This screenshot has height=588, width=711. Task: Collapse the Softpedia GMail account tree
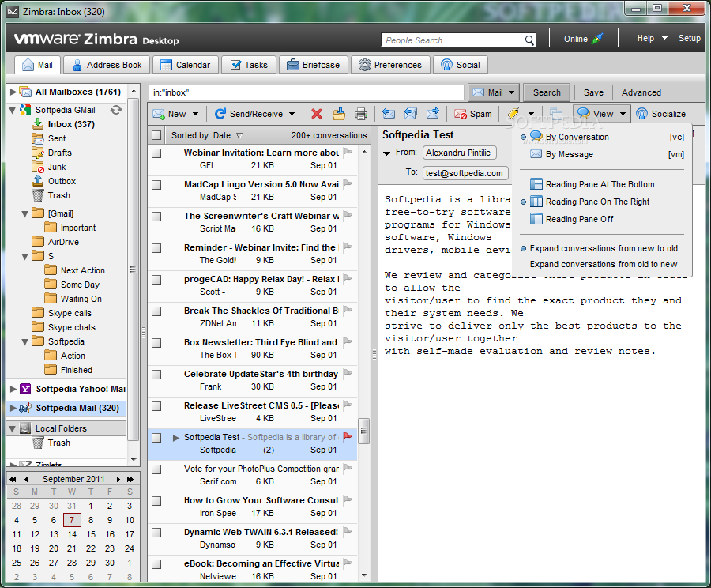click(x=13, y=111)
